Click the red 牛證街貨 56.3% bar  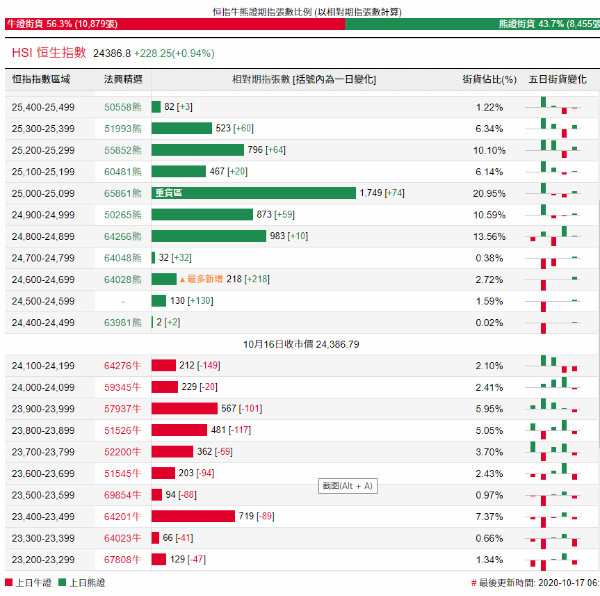pyautogui.click(x=175, y=24)
